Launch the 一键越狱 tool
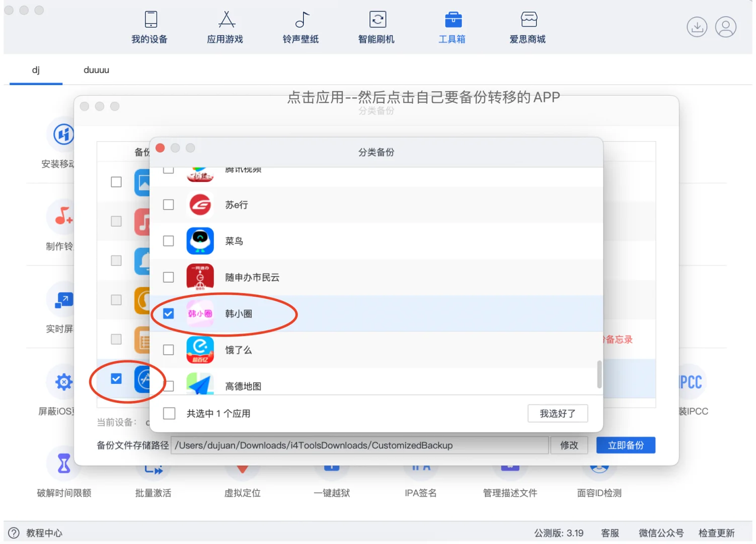756x544 pixels. (x=332, y=479)
